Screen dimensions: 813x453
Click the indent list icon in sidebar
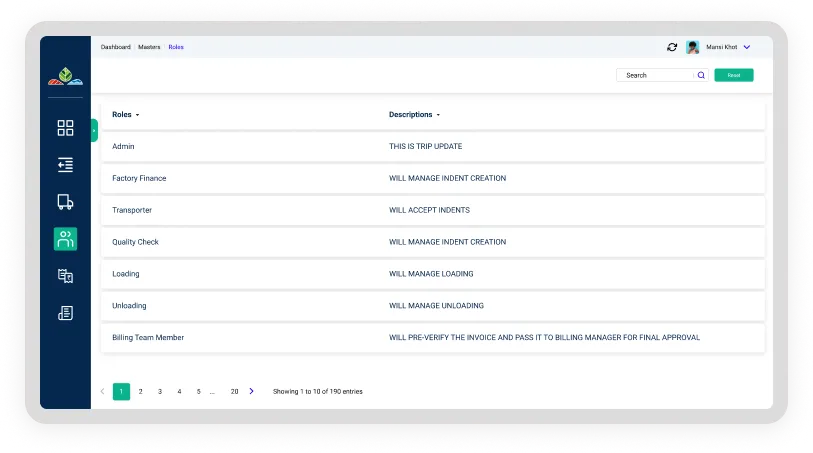click(65, 165)
